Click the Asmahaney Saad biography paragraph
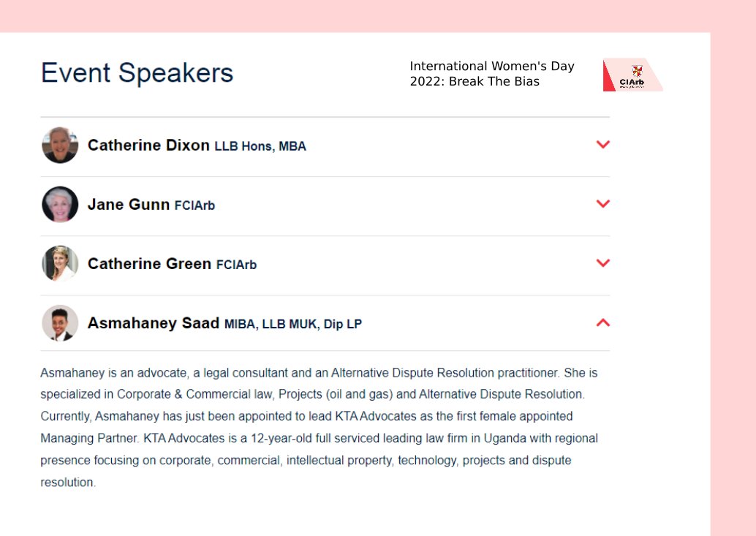This screenshot has height=536, width=756. click(320, 427)
